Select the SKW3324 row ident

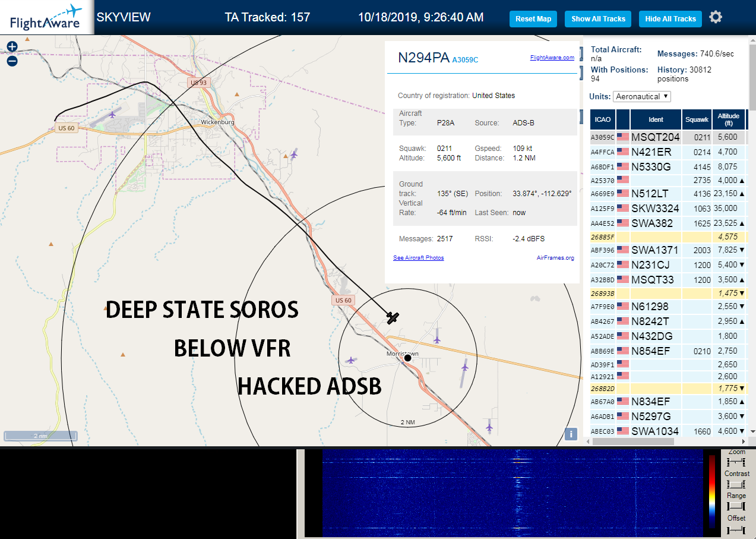click(x=655, y=209)
